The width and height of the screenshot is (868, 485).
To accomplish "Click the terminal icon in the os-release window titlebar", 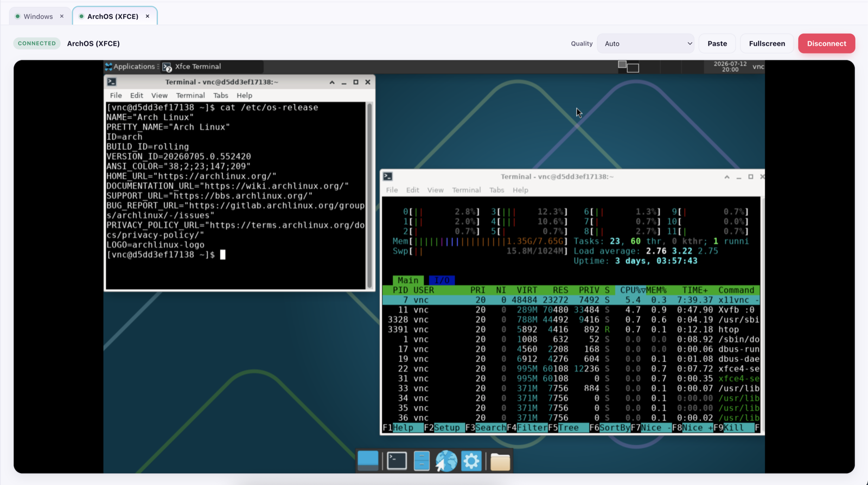I will pyautogui.click(x=112, y=82).
